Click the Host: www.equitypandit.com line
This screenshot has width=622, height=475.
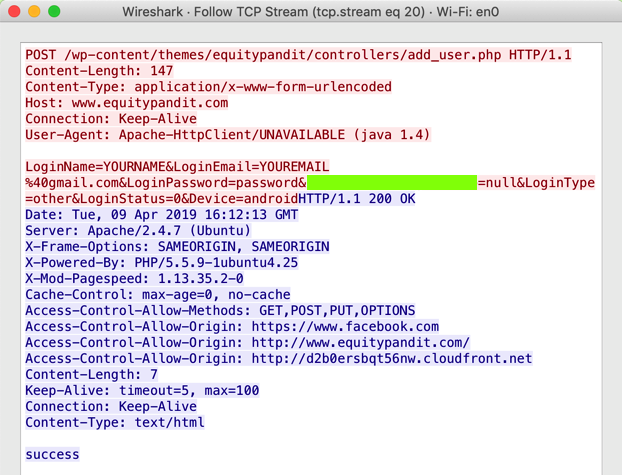click(127, 102)
